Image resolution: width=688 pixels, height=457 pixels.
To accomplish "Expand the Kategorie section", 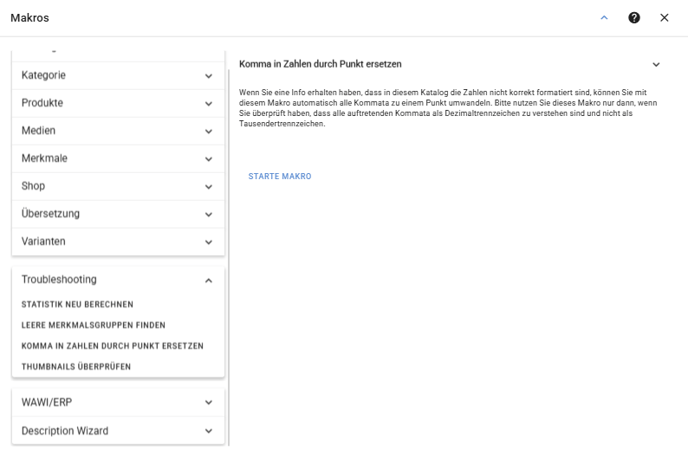I will pyautogui.click(x=118, y=75).
